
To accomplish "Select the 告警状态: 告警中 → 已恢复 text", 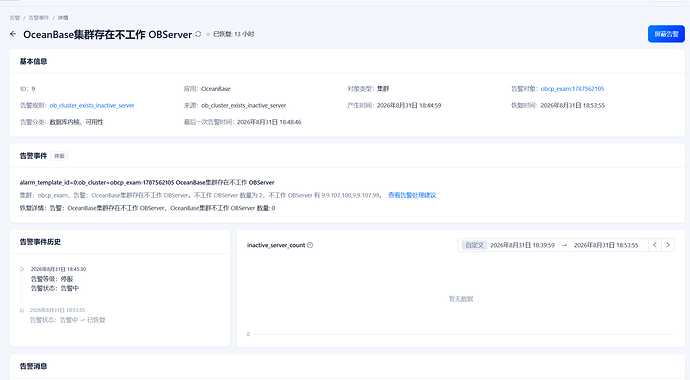I will (68, 320).
